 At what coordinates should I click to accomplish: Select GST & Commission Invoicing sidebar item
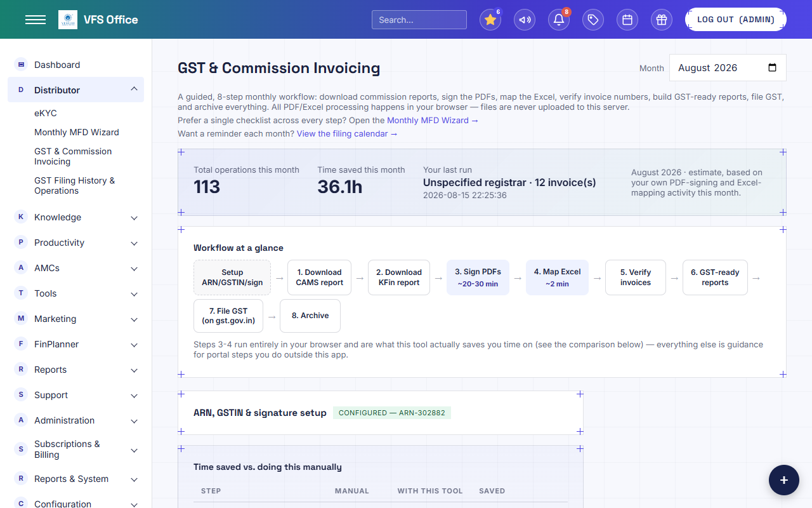pos(73,156)
